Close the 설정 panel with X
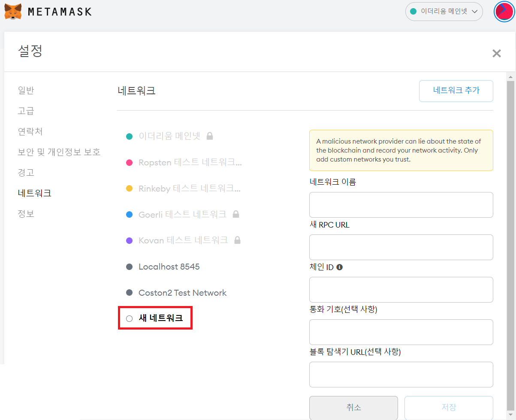This screenshot has height=420, width=516. [x=496, y=54]
